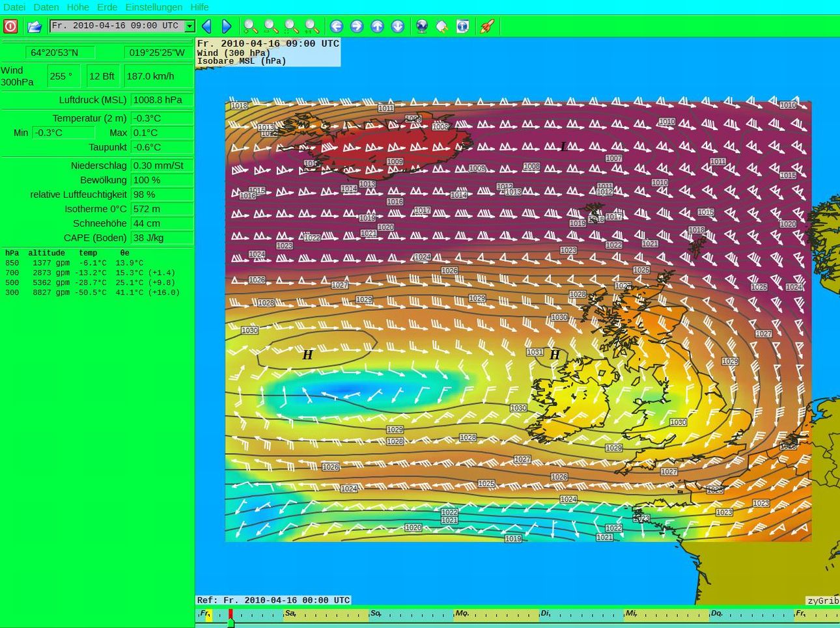Viewport: 840px width, 628px height.
Task: Open the Einstellungen menu
Action: coord(154,7)
